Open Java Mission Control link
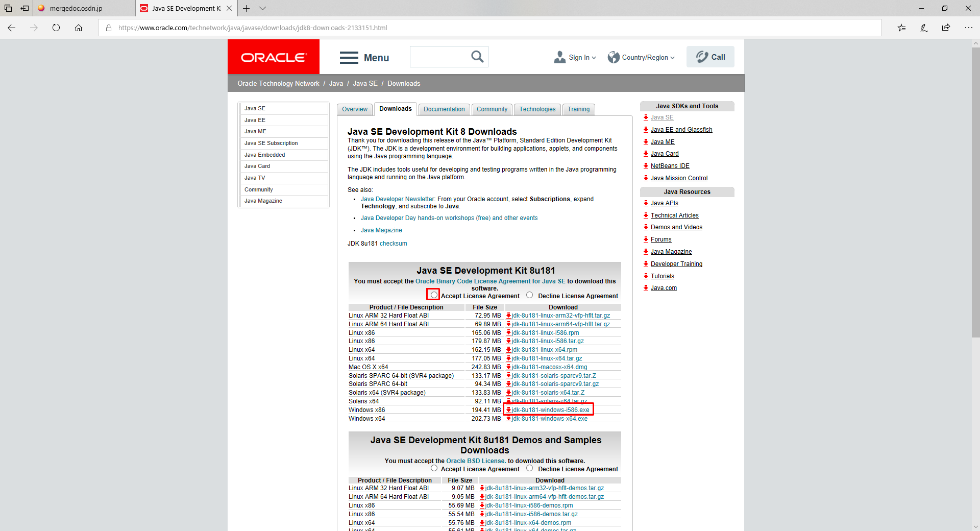Screen dimensions: 980x531 click(679, 178)
